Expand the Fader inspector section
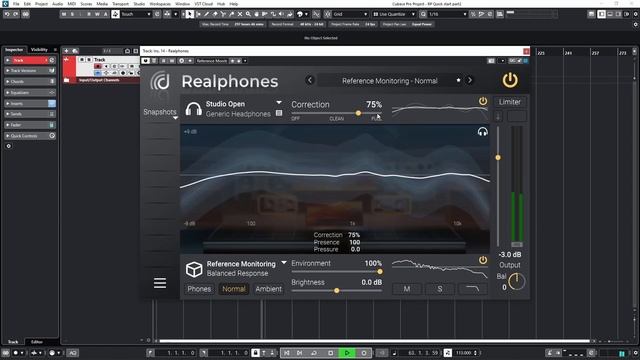This screenshot has height=360, width=640. 30,125
